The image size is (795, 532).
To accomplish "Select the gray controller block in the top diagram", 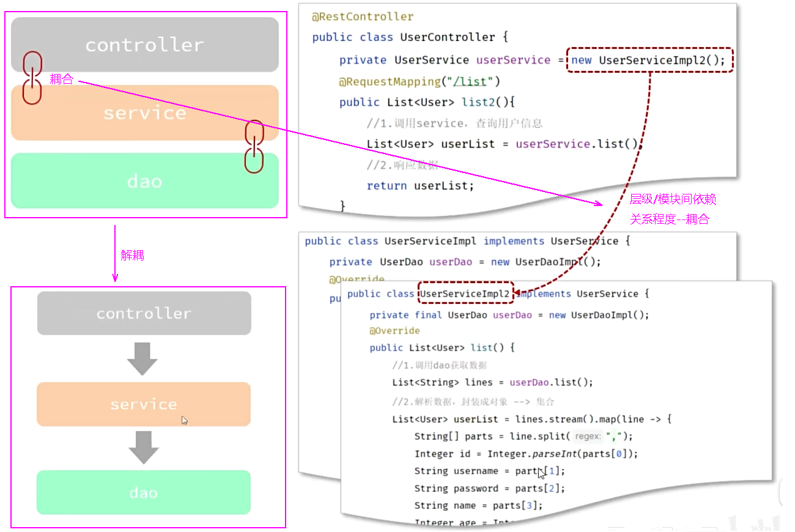I will coord(145,45).
